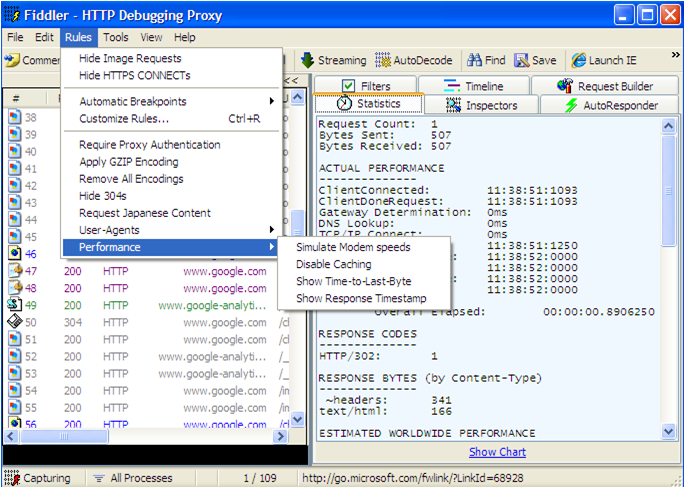Click session list scroll up arrow
The width and height of the screenshot is (685, 488).
click(298, 97)
